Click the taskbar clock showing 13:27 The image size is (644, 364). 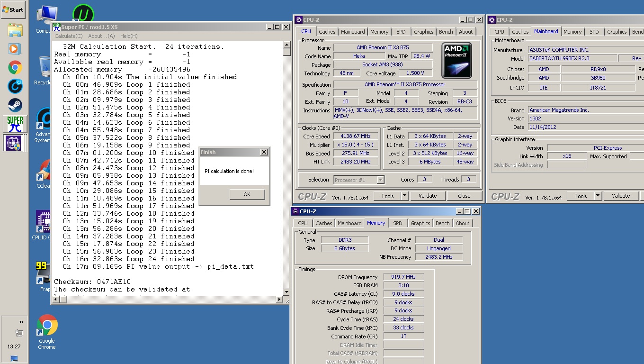[x=14, y=346]
